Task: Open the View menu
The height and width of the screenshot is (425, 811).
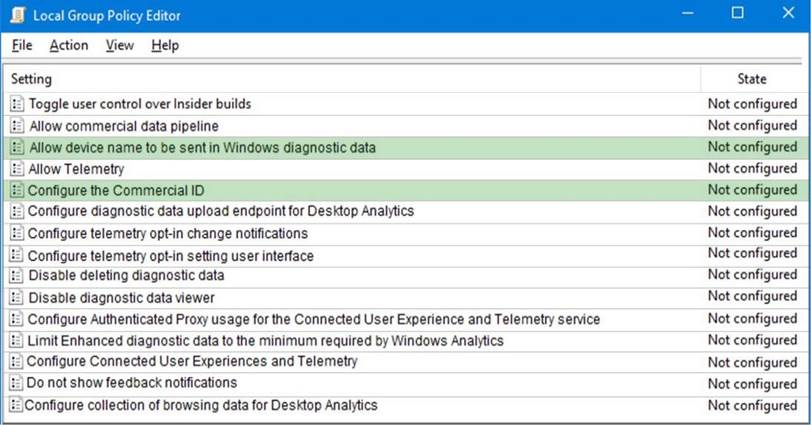Action: point(120,45)
